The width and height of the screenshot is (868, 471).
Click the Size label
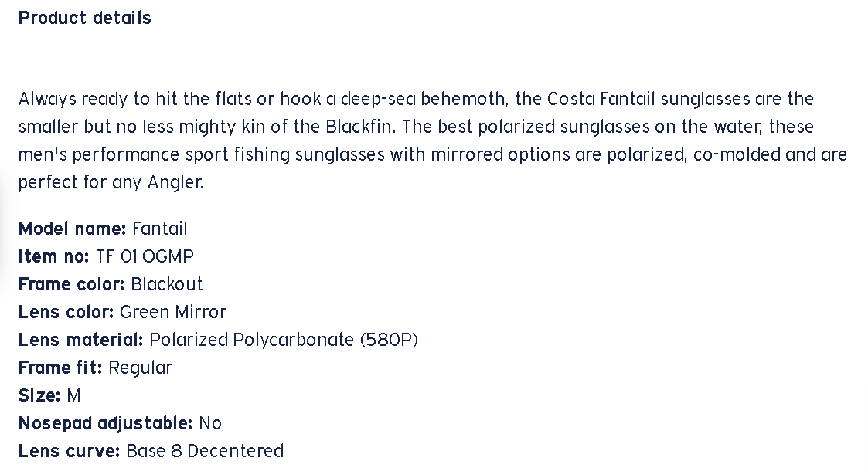[39, 395]
